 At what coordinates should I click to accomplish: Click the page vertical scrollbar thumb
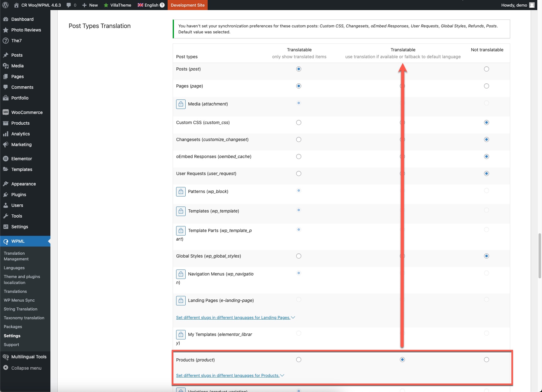(539, 256)
